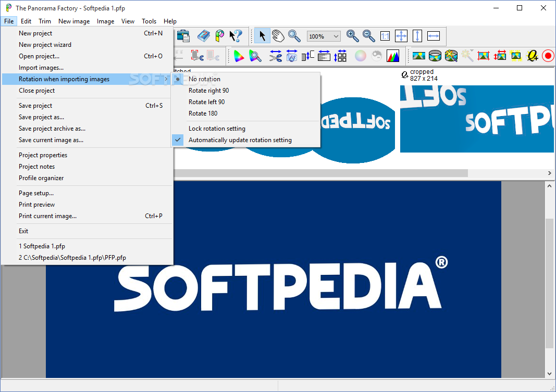This screenshot has height=392, width=556.
Task: Choose Save current image as...
Action: pyautogui.click(x=87, y=140)
